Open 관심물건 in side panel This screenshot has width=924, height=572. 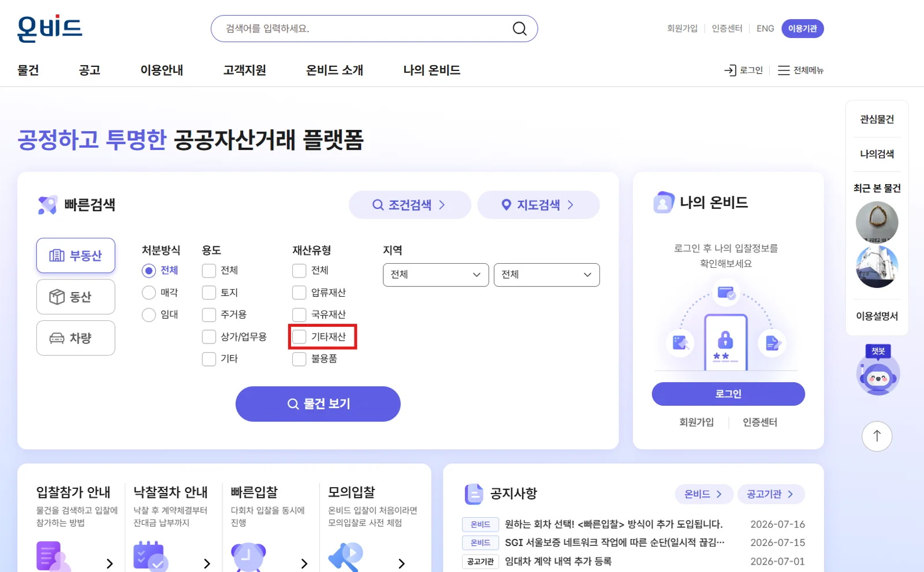point(877,119)
